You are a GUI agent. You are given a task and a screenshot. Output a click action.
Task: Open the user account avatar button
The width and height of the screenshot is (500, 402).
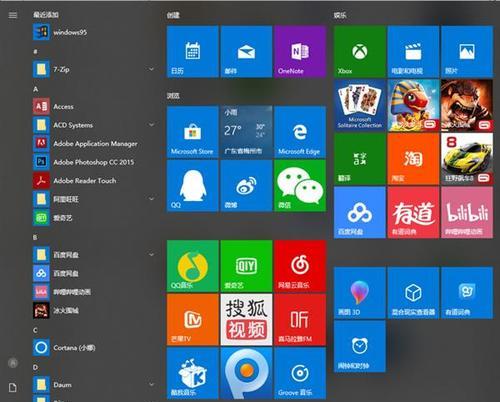pos(13,363)
